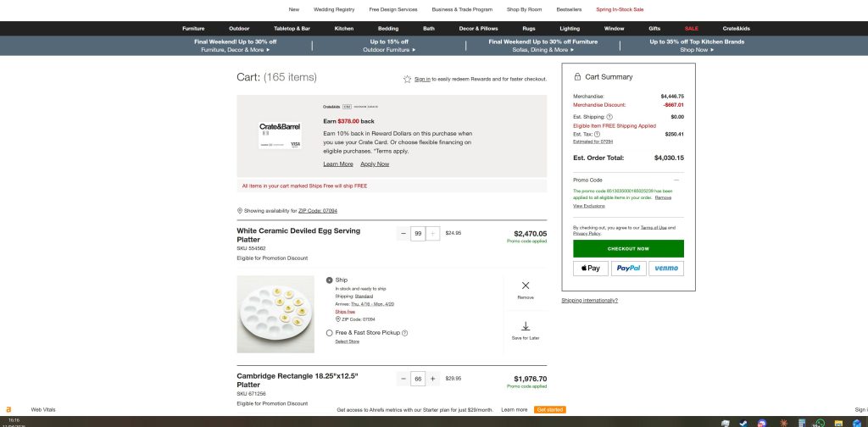
Task: Choose PayPal payment button
Action: 628,268
